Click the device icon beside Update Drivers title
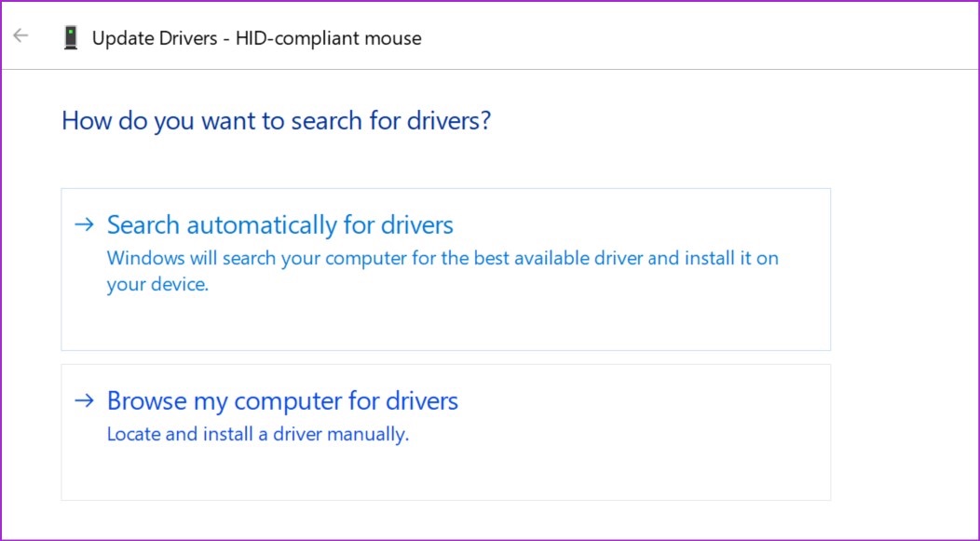 pyautogui.click(x=71, y=37)
